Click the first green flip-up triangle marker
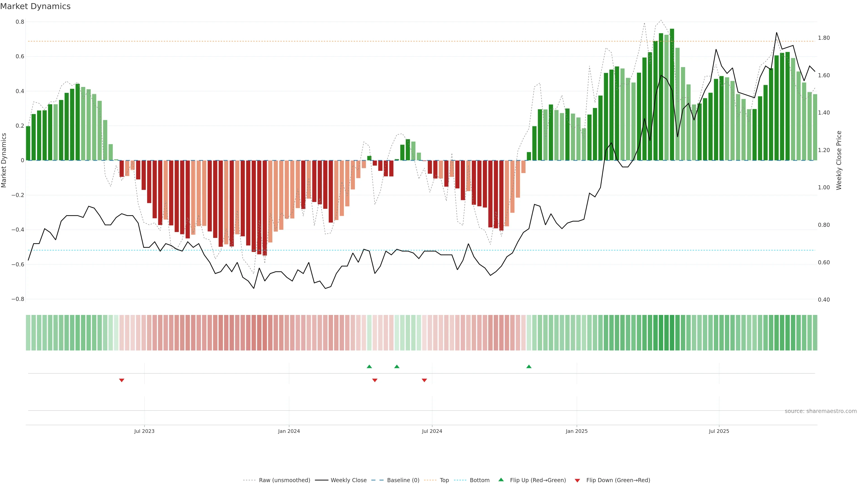This screenshot has height=488, width=868. [x=369, y=366]
